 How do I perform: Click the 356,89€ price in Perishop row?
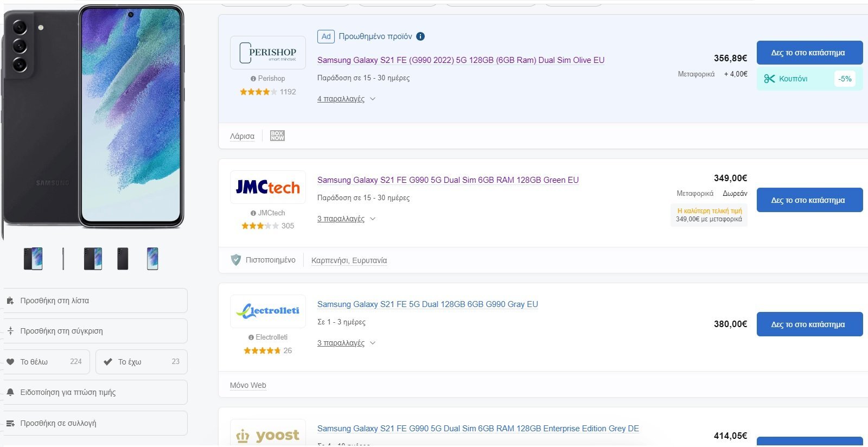[730, 58]
